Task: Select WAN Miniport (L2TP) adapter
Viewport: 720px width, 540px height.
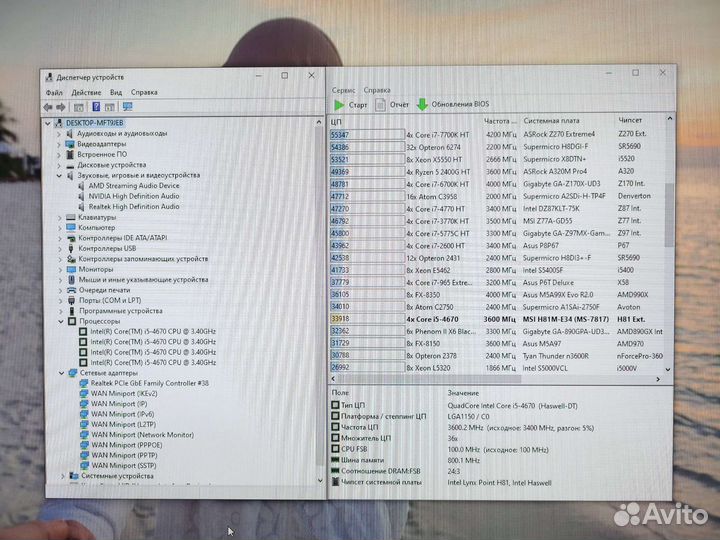Action: point(124,425)
